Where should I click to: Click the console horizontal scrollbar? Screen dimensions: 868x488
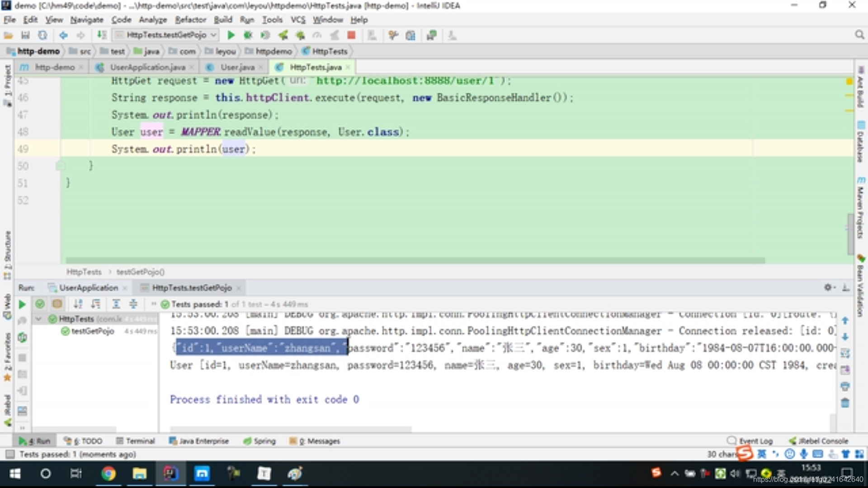[291, 429]
